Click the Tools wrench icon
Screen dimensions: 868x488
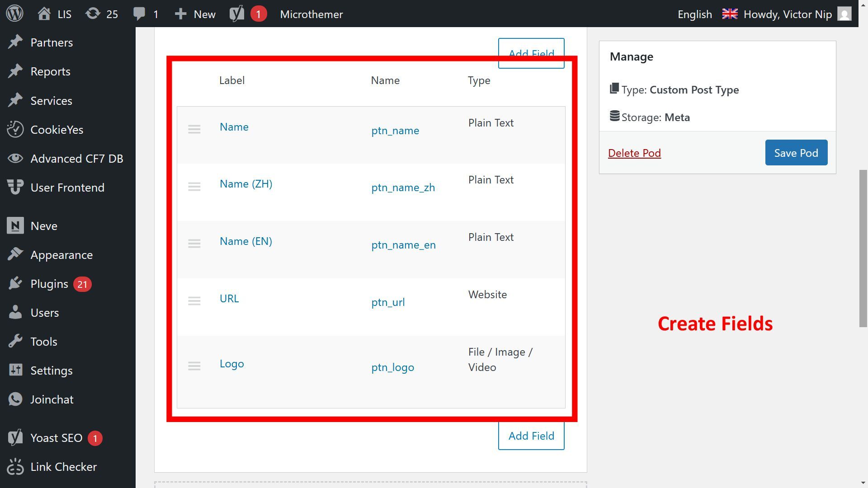[15, 341]
